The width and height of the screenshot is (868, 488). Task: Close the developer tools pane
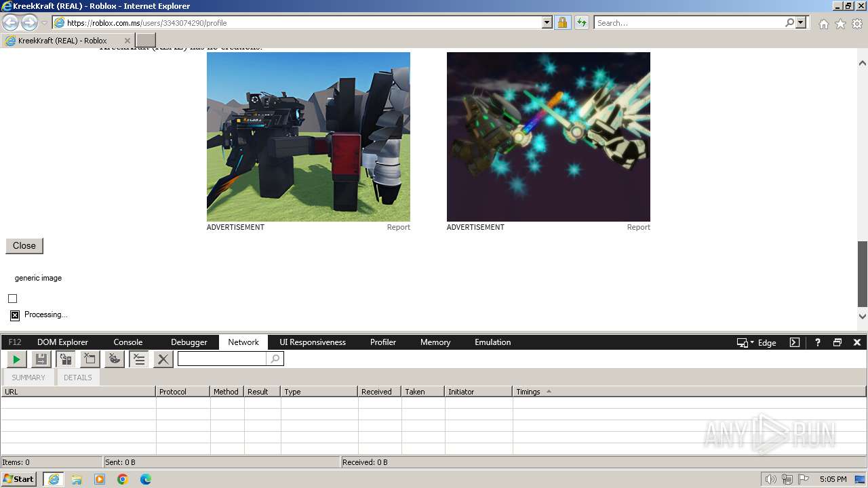(x=857, y=342)
